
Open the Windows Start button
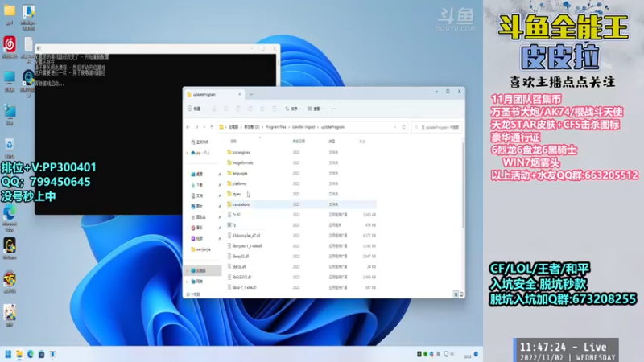click(x=8, y=354)
